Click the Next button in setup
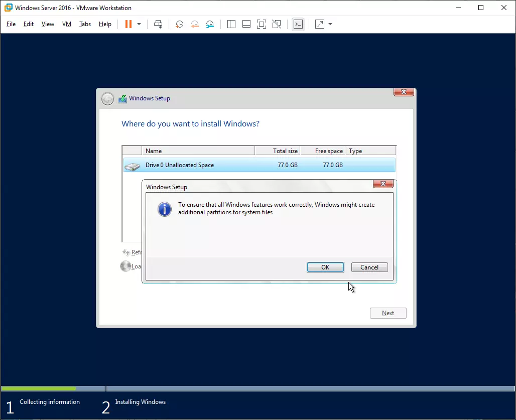 pyautogui.click(x=388, y=313)
